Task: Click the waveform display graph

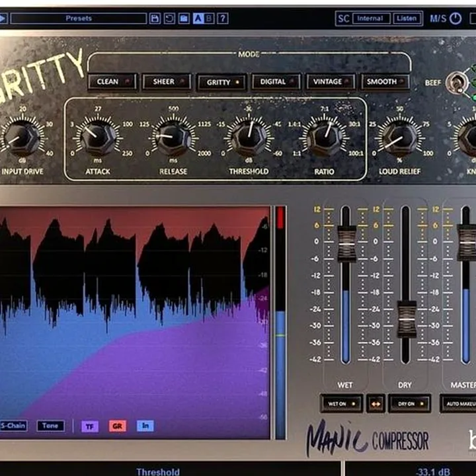Action: pos(135,323)
